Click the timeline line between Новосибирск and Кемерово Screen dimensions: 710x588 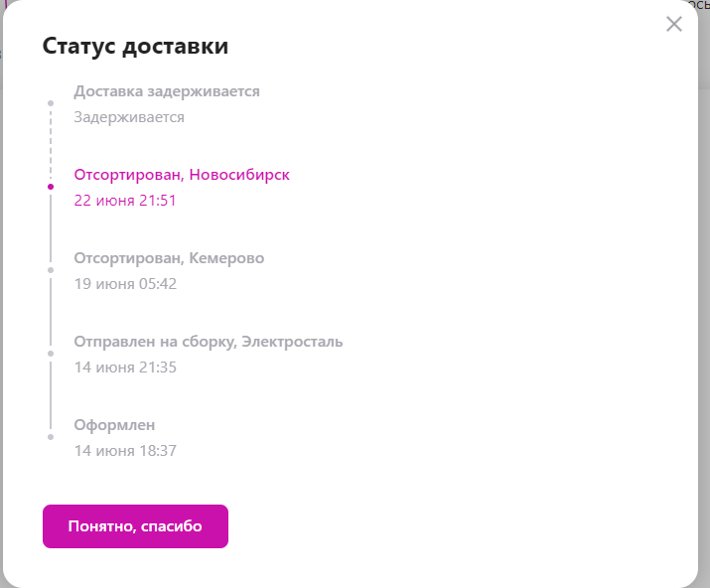(x=51, y=227)
